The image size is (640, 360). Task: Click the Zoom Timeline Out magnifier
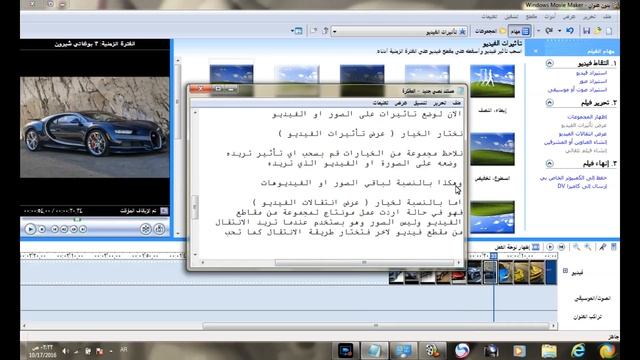[x=576, y=247]
